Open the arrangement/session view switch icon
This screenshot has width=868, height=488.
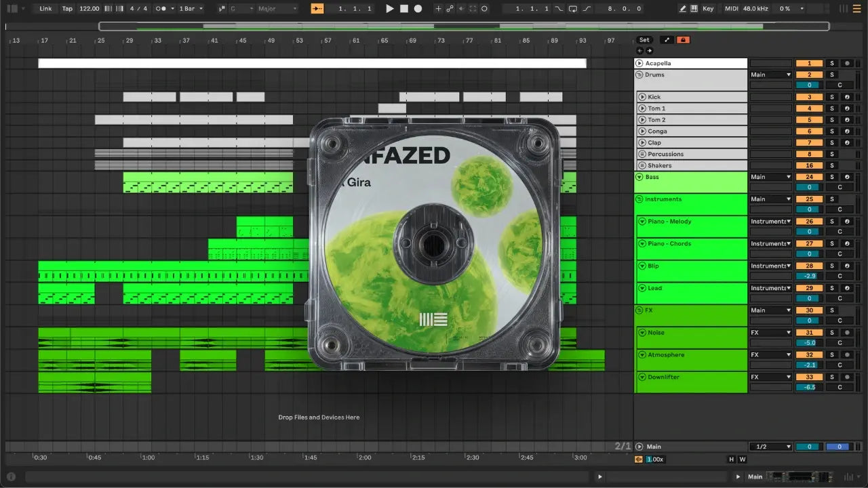coord(844,9)
